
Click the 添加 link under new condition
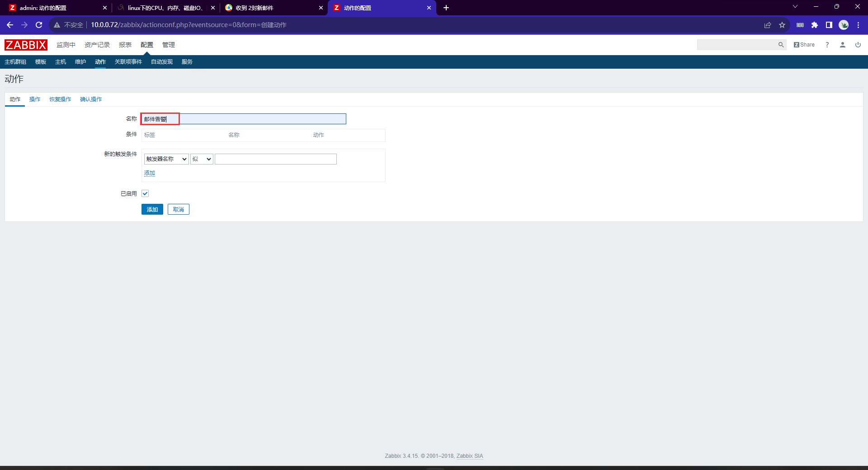click(150, 173)
